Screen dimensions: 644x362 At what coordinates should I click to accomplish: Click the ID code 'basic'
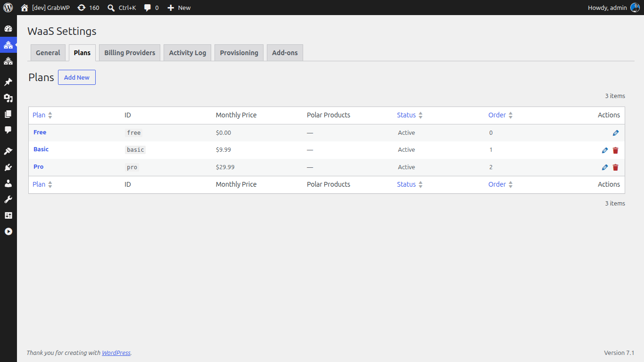tap(135, 150)
